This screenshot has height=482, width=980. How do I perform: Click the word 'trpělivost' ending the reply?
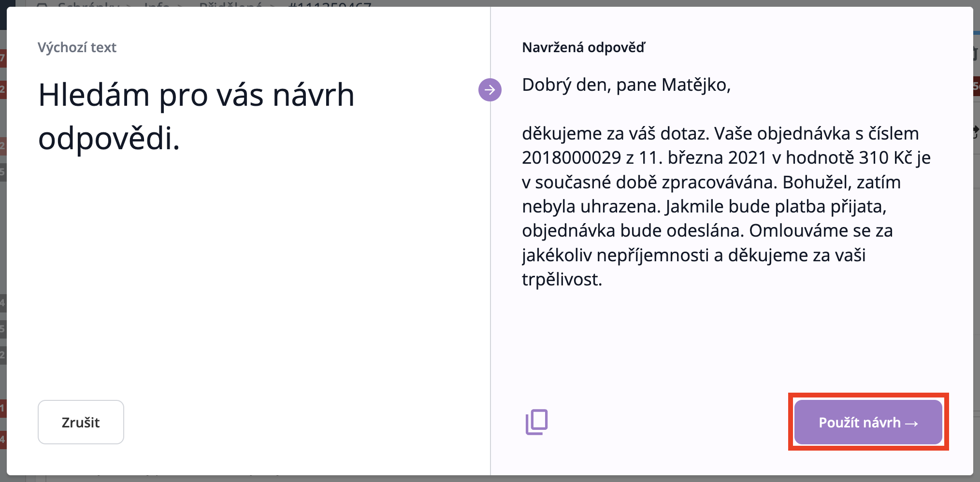point(561,280)
